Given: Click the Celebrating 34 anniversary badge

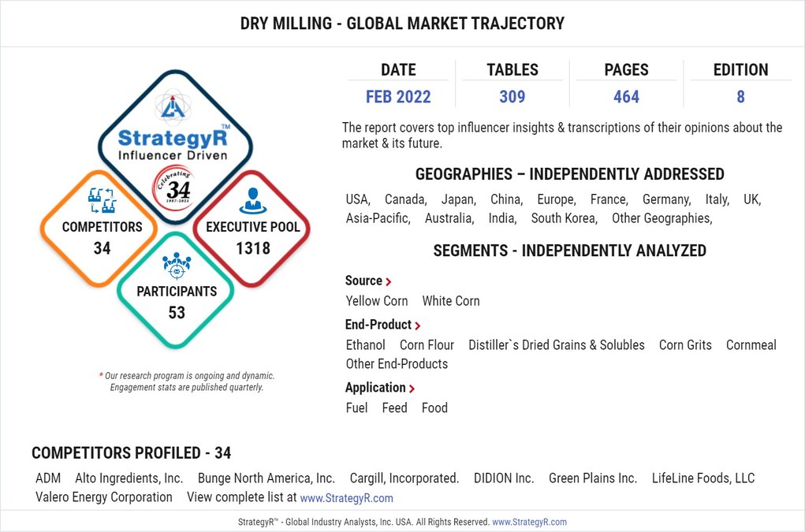Looking at the screenshot, I should point(174,188).
